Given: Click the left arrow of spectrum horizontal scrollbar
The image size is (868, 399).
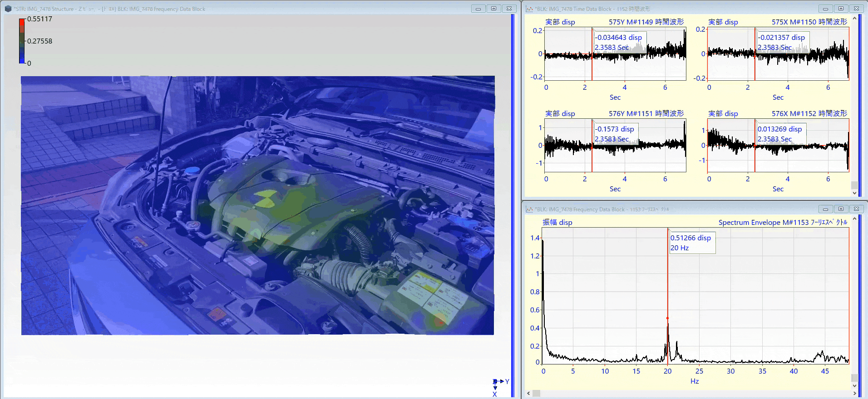Looking at the screenshot, I should 528,394.
